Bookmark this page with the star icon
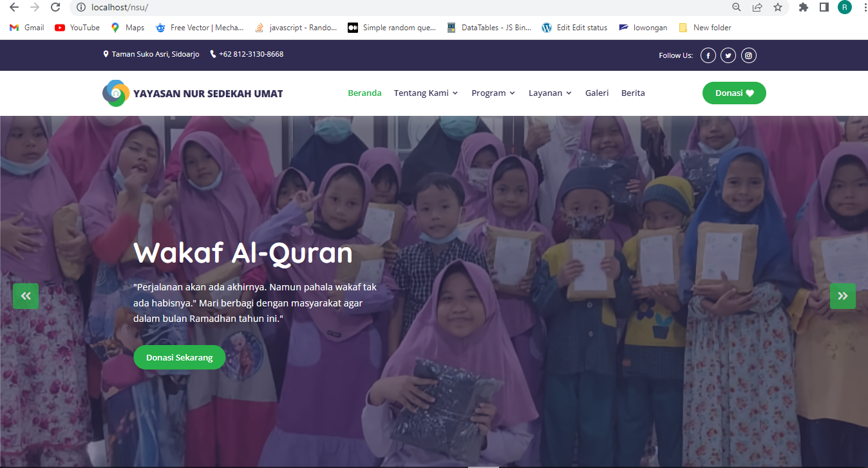The height and width of the screenshot is (468, 868). (778, 8)
